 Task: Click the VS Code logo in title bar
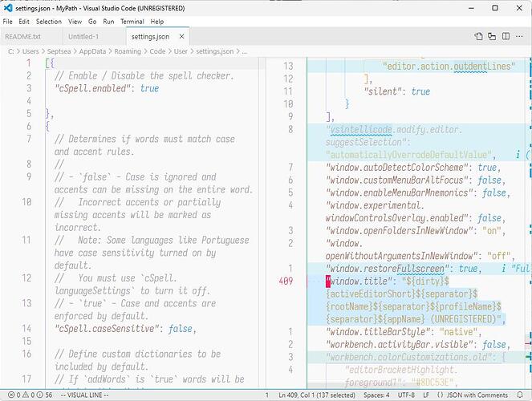[x=7, y=7]
